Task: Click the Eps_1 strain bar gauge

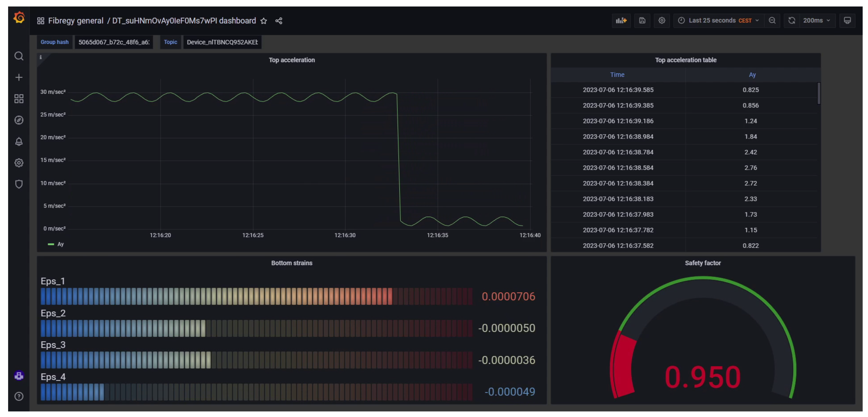Action: [x=256, y=296]
